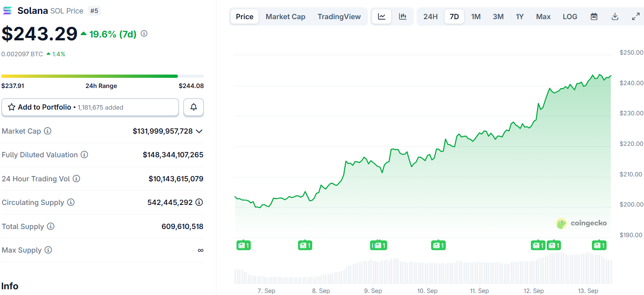Click the $148,344,107,265 valuation value

point(173,155)
